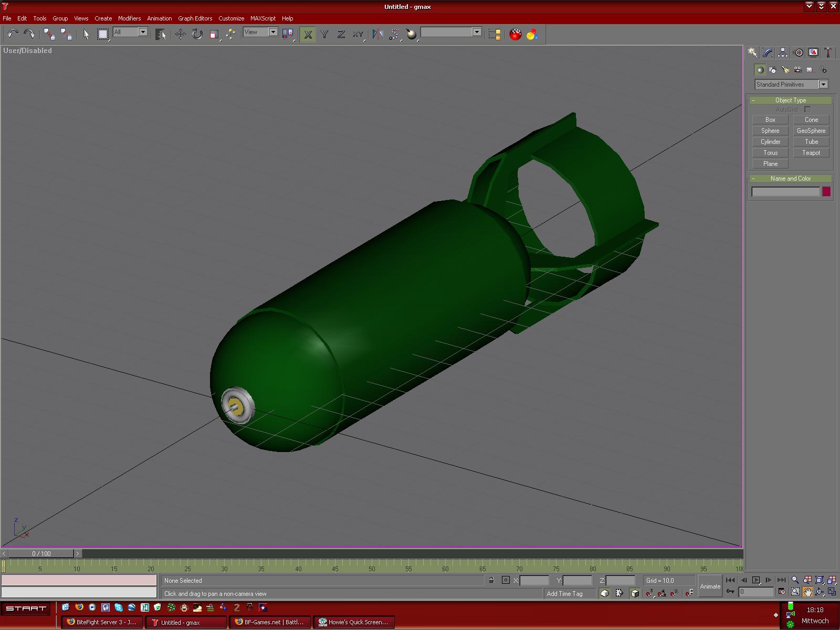Click the Mirror Selected Objects icon
The width and height of the screenshot is (840, 630).
tap(377, 34)
